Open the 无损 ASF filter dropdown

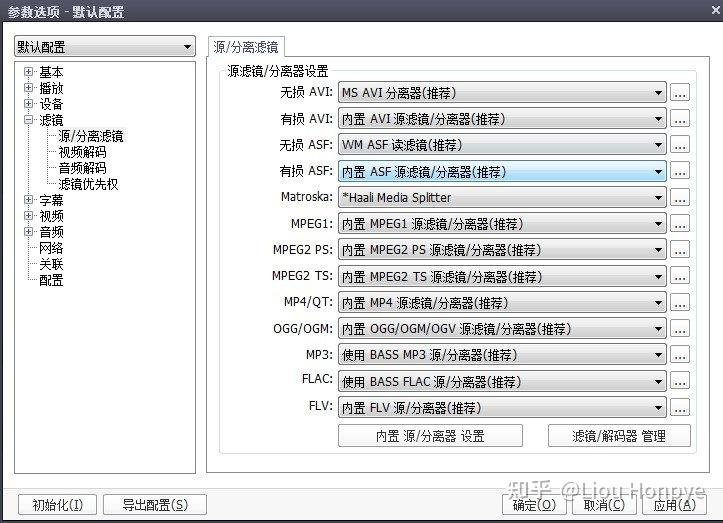coord(502,145)
